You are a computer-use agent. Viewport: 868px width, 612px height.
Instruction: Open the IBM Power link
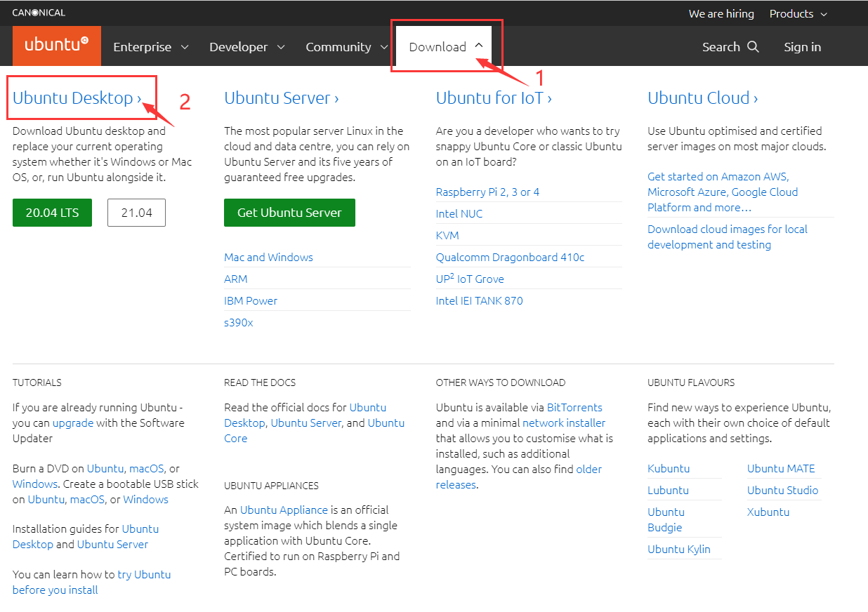[251, 301]
